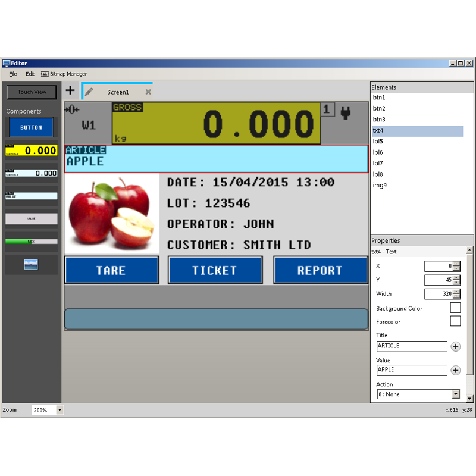The height and width of the screenshot is (476, 476).
Task: Open the Background Color swatch
Action: (455, 308)
